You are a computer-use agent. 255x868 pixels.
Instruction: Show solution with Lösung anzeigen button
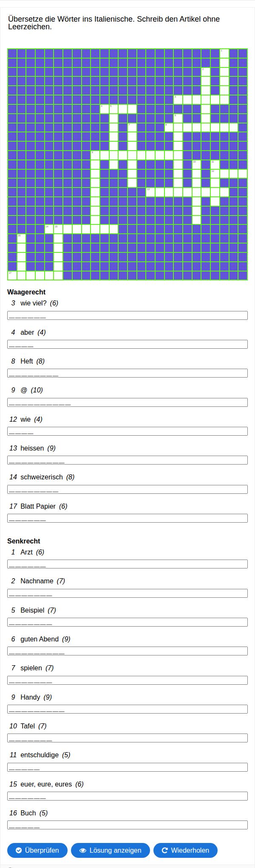(x=110, y=850)
